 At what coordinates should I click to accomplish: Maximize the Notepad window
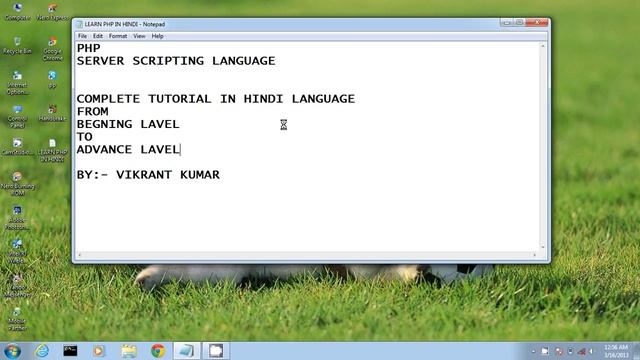click(x=519, y=23)
